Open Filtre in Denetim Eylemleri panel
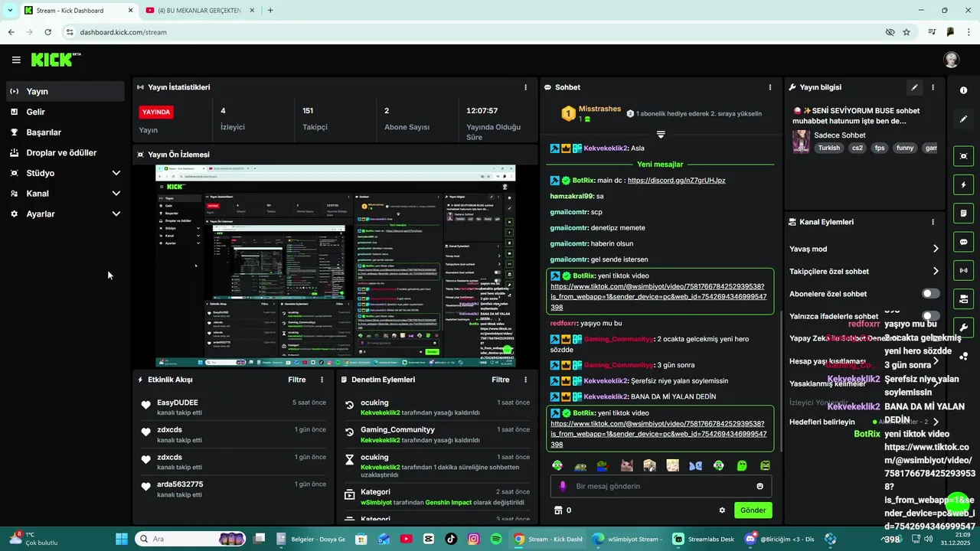Screen dimensions: 980x551 tap(501, 380)
